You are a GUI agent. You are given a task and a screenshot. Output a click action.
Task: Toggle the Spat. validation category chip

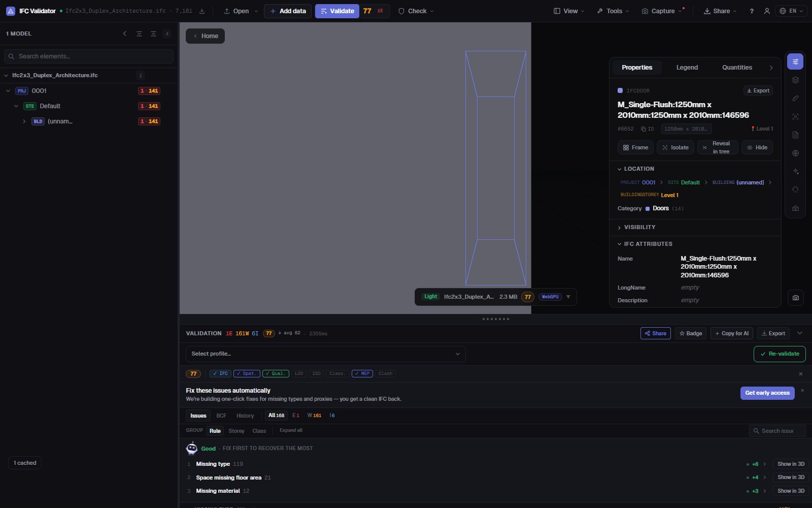pyautogui.click(x=247, y=373)
